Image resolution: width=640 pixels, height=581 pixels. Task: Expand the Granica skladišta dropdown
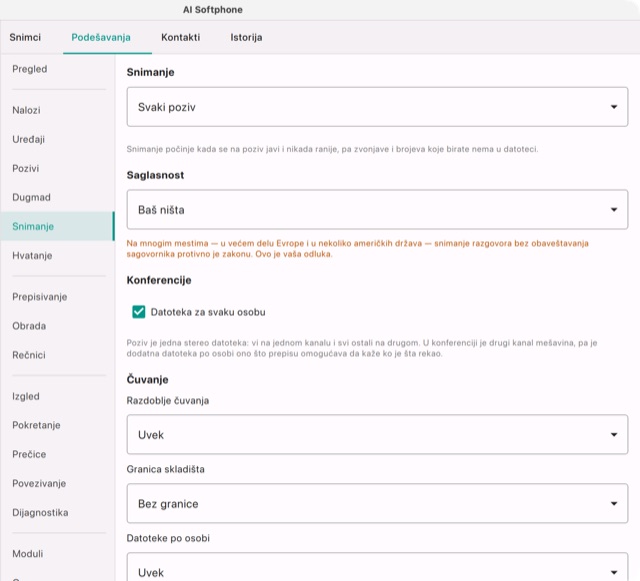(377, 503)
